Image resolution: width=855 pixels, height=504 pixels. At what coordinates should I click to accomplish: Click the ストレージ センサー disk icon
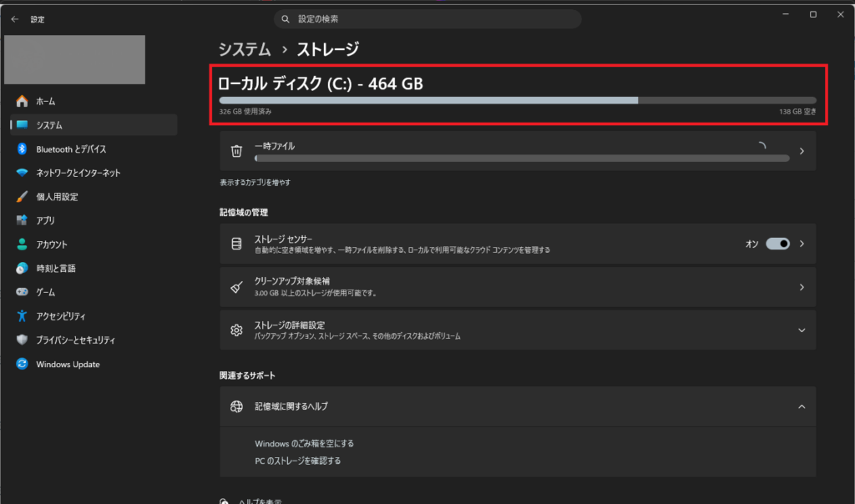click(236, 244)
